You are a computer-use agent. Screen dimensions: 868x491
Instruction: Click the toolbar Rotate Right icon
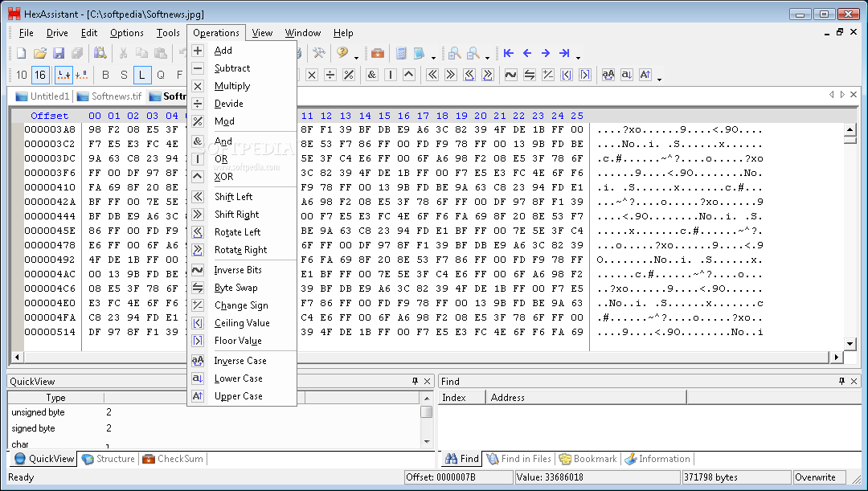point(488,75)
